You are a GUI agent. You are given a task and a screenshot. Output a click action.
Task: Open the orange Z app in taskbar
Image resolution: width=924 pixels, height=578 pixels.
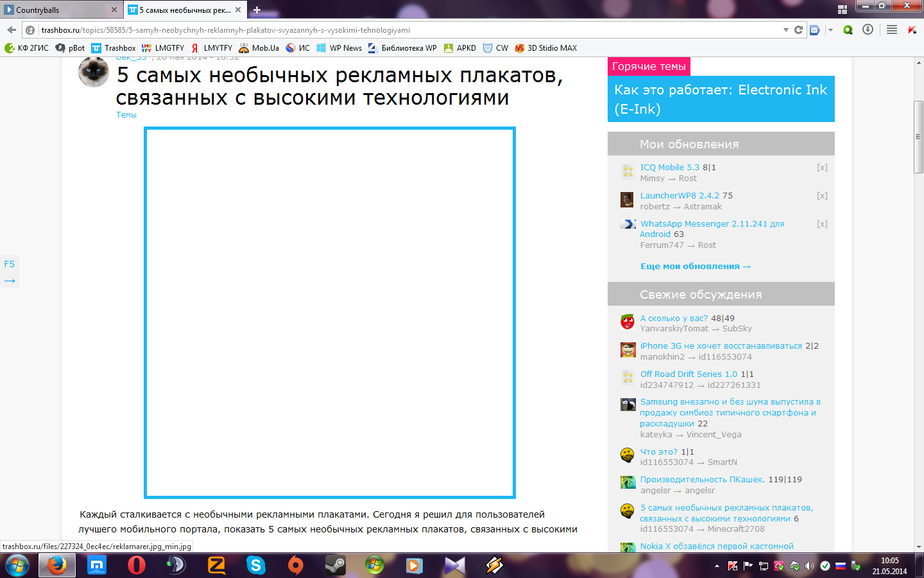point(216,565)
